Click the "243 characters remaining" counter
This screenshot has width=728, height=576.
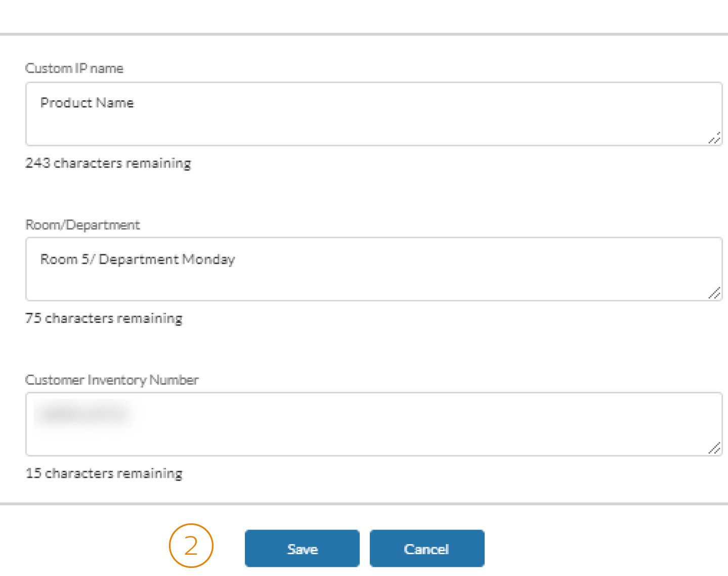[x=108, y=163]
